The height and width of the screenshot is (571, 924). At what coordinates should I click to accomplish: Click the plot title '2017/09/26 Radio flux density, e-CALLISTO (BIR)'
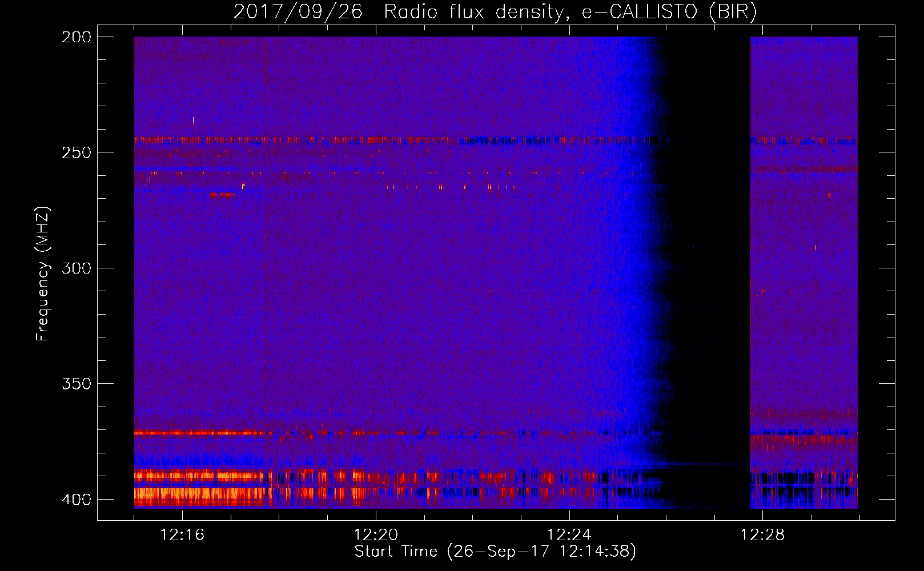[x=496, y=11]
